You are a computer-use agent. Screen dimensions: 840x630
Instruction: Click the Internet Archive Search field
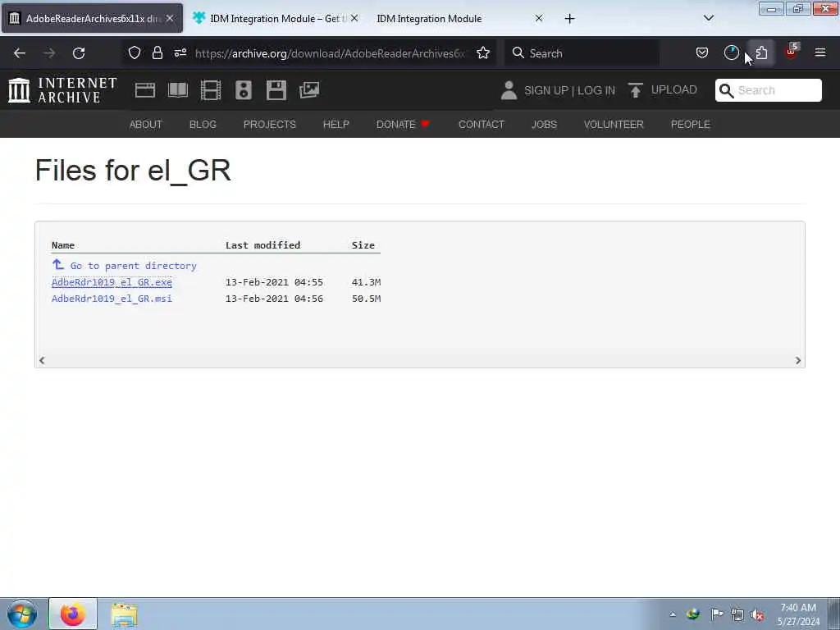(768, 90)
